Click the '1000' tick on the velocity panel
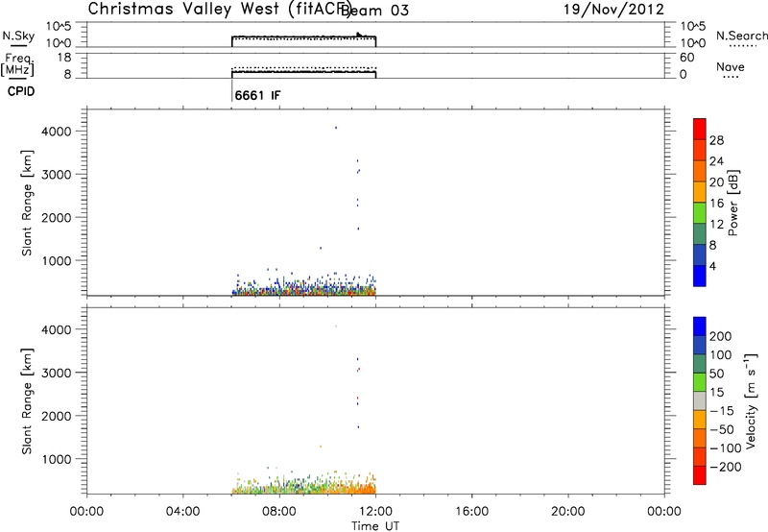The width and height of the screenshot is (768, 532). pyautogui.click(x=57, y=459)
